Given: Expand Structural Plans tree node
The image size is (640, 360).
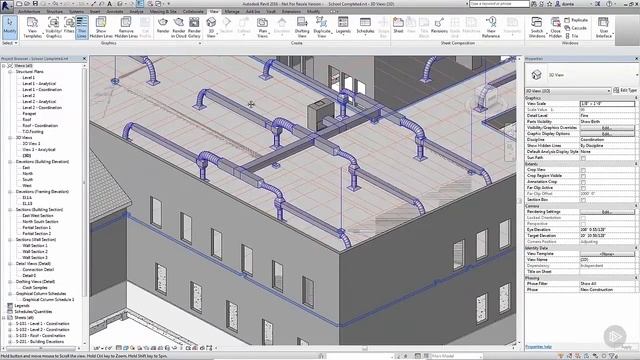Looking at the screenshot, I should tap(10, 72).
